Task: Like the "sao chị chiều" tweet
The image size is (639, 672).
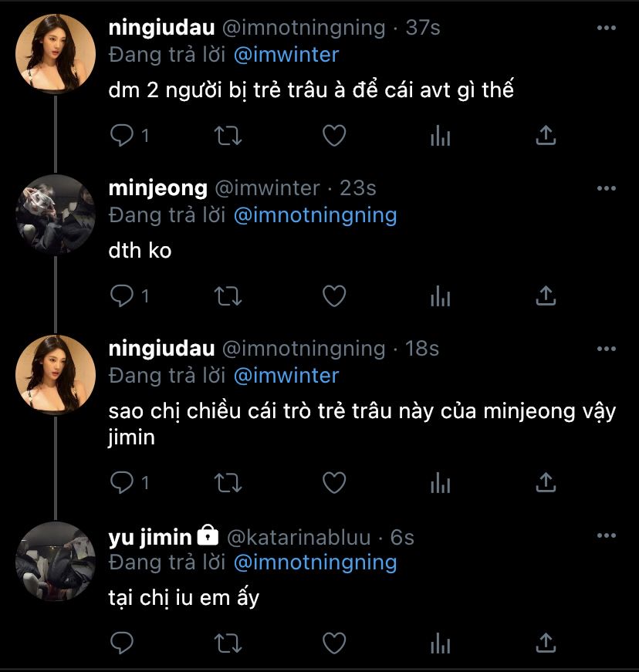Action: tap(333, 483)
